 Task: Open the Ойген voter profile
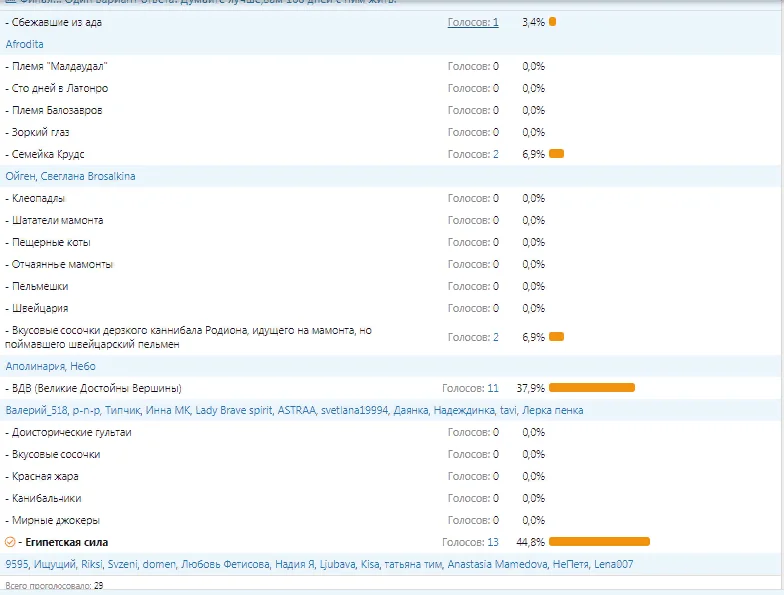pos(20,176)
